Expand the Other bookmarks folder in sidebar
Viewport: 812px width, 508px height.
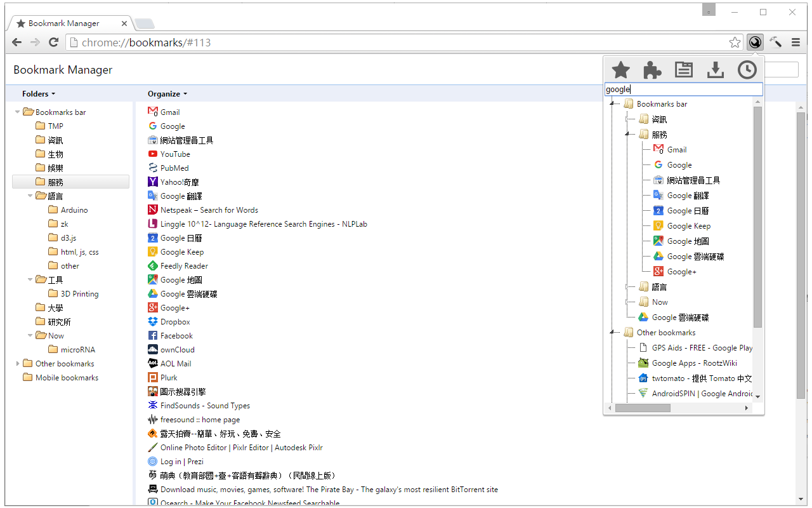(x=18, y=364)
